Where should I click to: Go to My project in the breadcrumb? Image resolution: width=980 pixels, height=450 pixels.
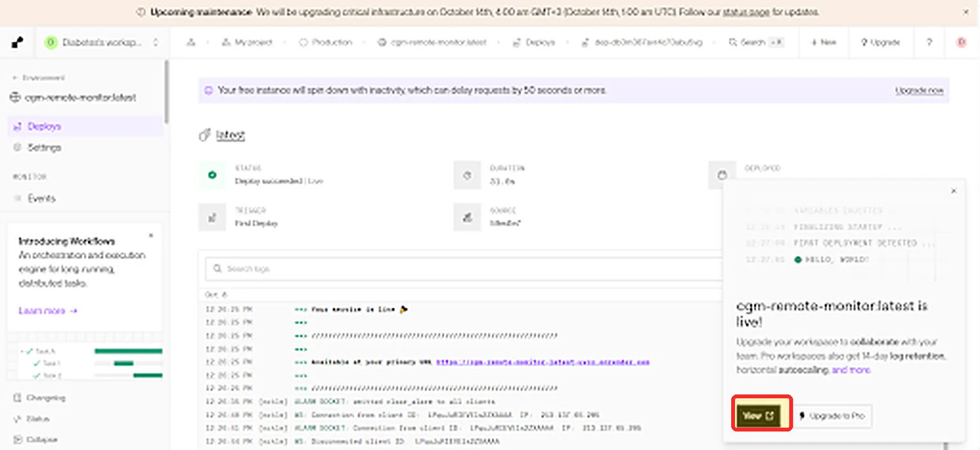click(x=247, y=43)
